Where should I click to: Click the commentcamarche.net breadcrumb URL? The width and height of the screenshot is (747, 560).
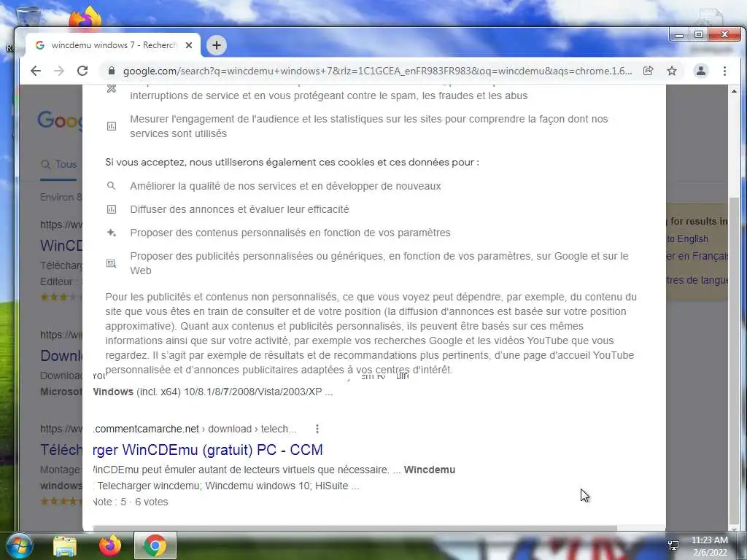[194, 429]
